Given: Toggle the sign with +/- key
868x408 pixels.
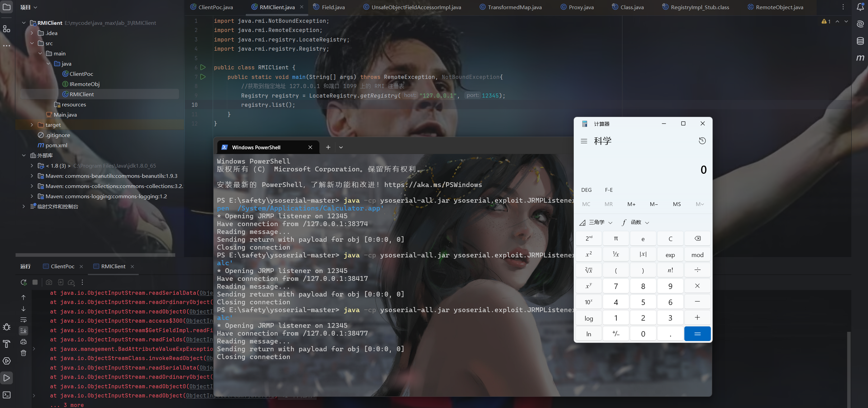Looking at the screenshot, I should 616,334.
